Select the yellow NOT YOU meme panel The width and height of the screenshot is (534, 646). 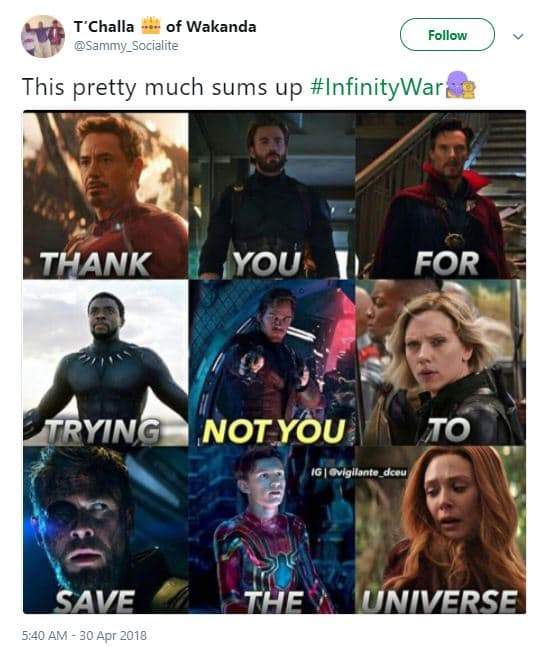coord(272,363)
